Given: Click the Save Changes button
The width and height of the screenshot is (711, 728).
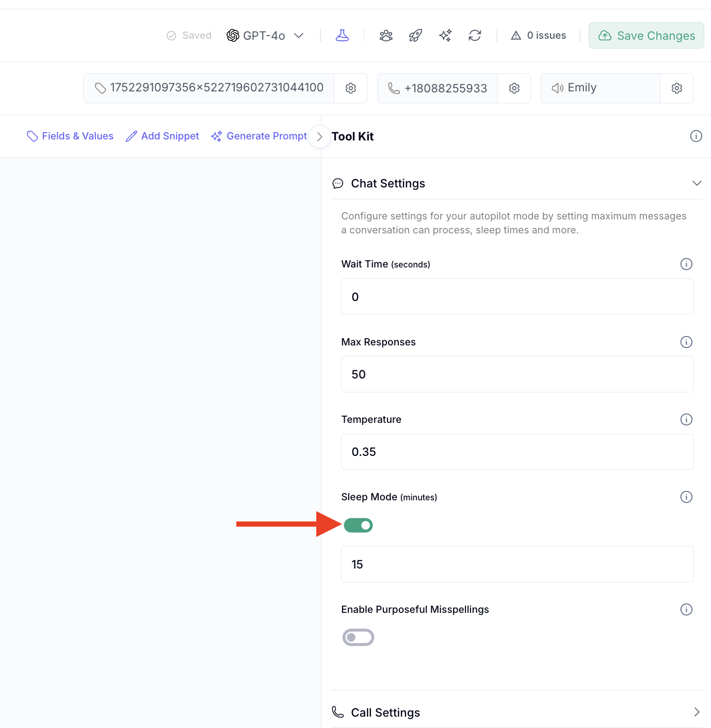Looking at the screenshot, I should click(646, 36).
